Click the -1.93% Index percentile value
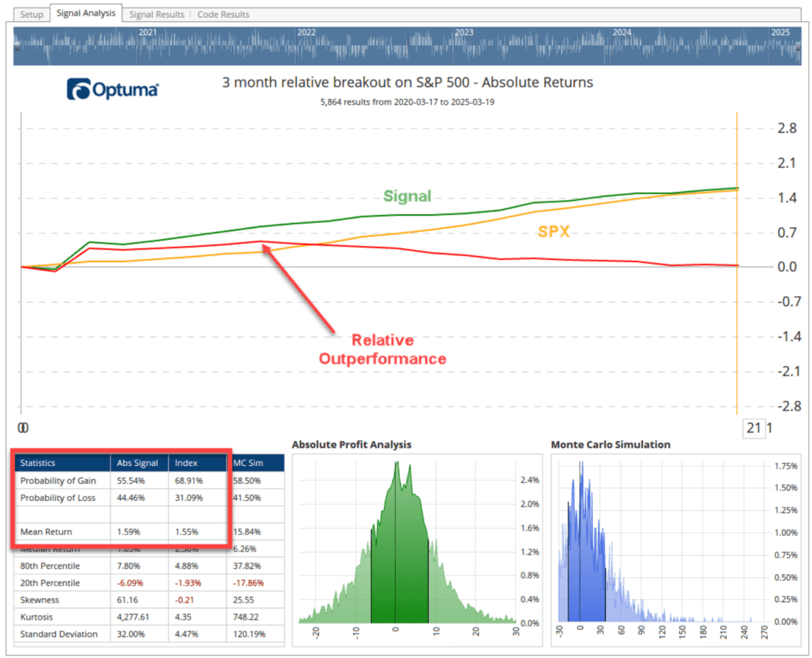 pos(188,583)
